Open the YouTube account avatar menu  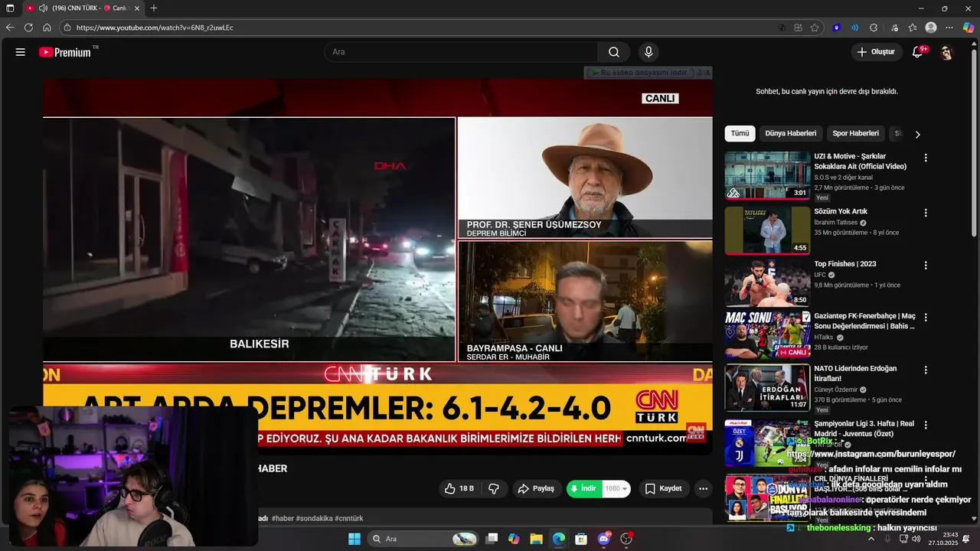click(946, 52)
